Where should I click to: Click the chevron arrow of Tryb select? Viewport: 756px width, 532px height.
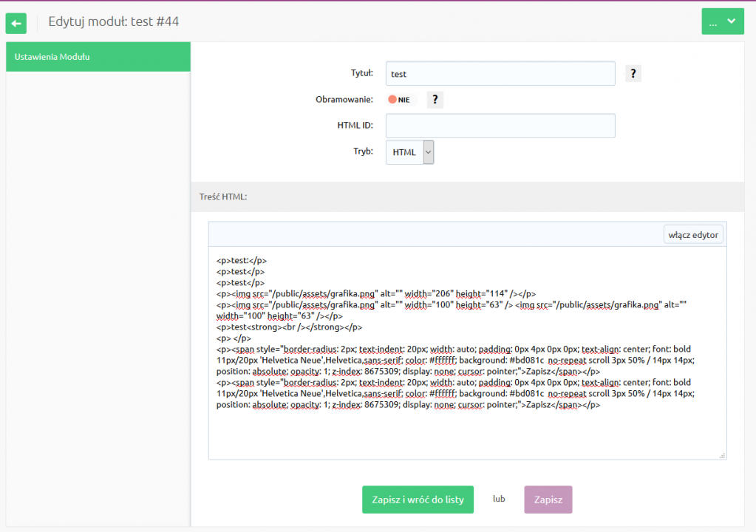pyautogui.click(x=428, y=152)
